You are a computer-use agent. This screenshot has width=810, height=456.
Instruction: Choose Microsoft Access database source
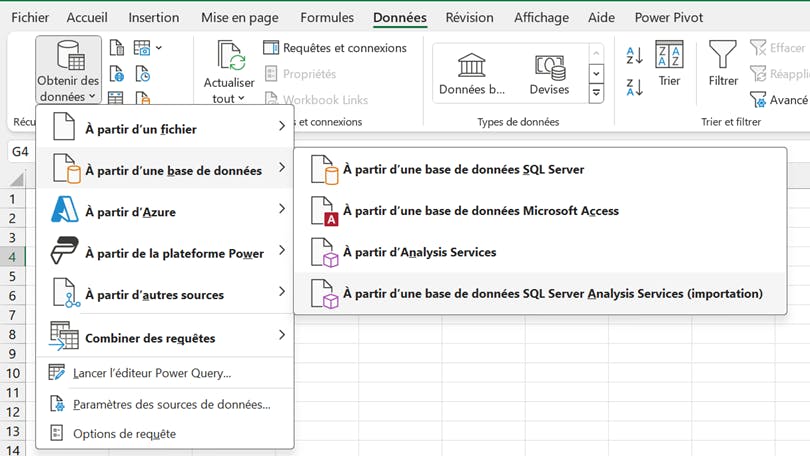[540, 211]
